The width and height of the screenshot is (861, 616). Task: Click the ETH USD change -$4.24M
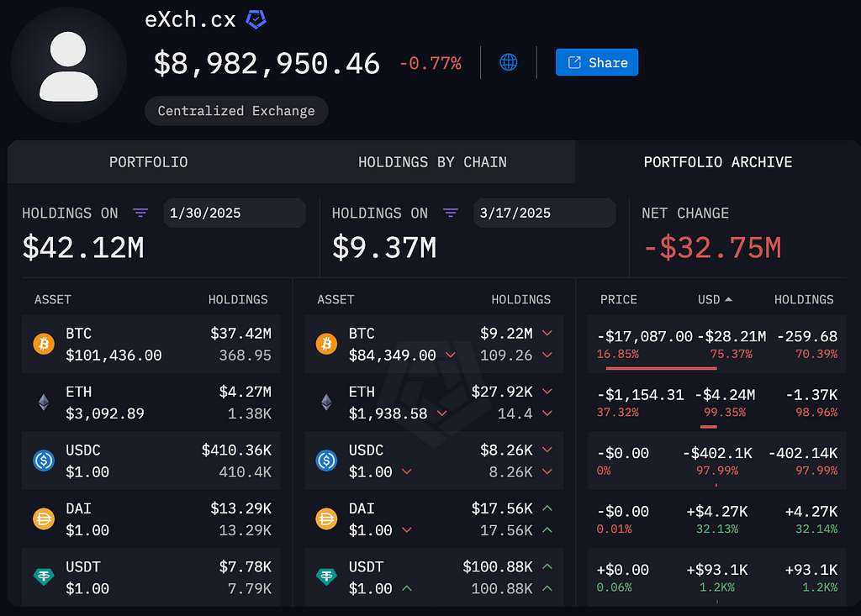tap(725, 395)
